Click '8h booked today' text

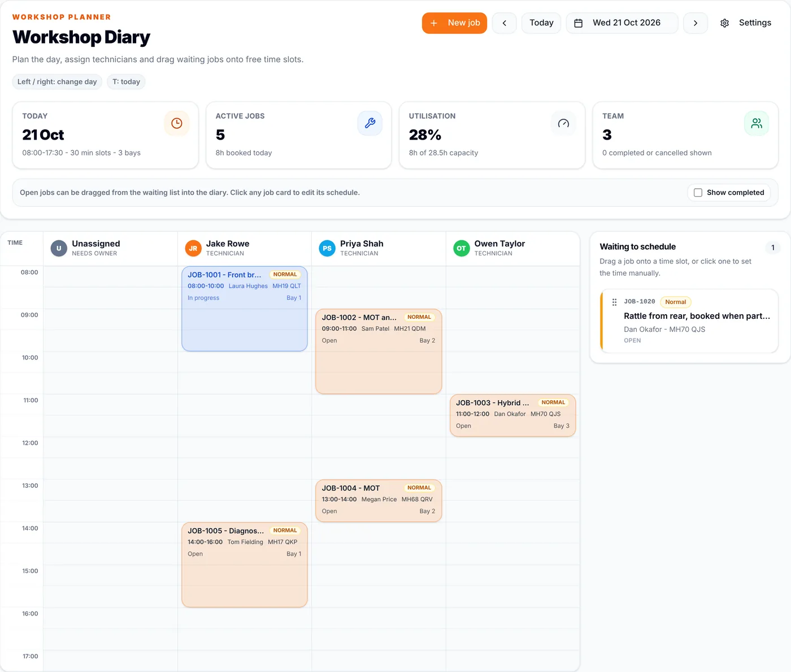click(x=244, y=153)
